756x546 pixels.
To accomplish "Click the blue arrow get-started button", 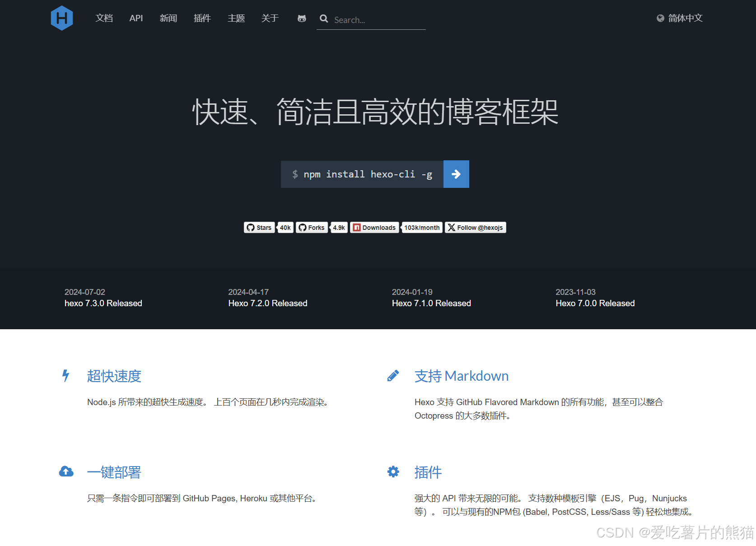I will coord(456,174).
